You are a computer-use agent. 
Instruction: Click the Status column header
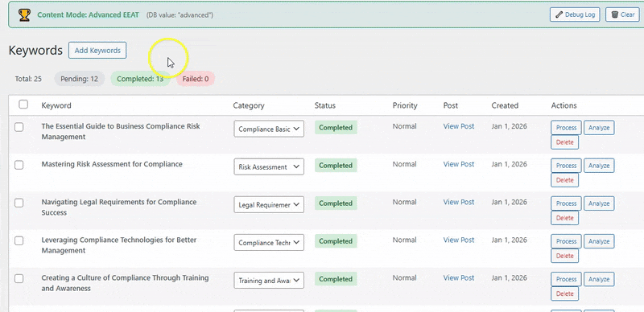pos(325,105)
